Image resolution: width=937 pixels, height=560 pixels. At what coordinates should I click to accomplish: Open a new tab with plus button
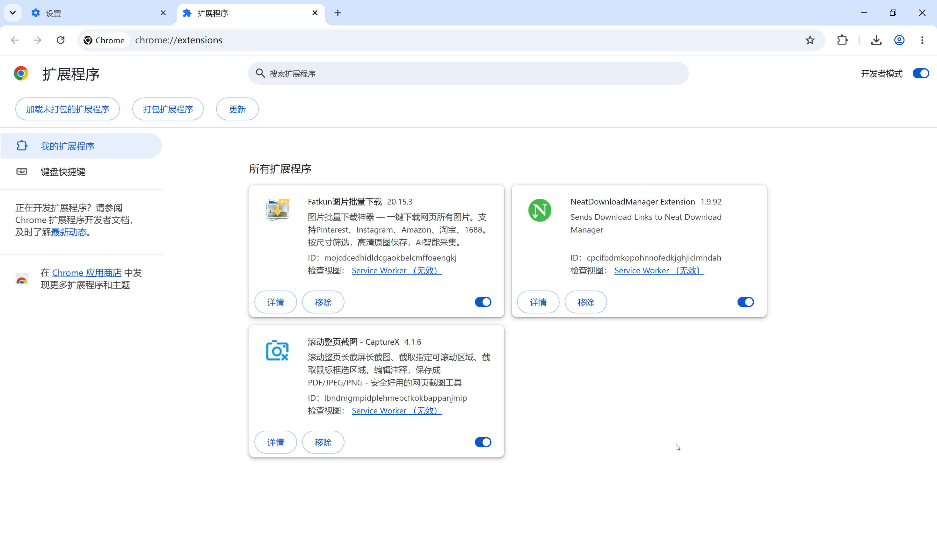338,13
